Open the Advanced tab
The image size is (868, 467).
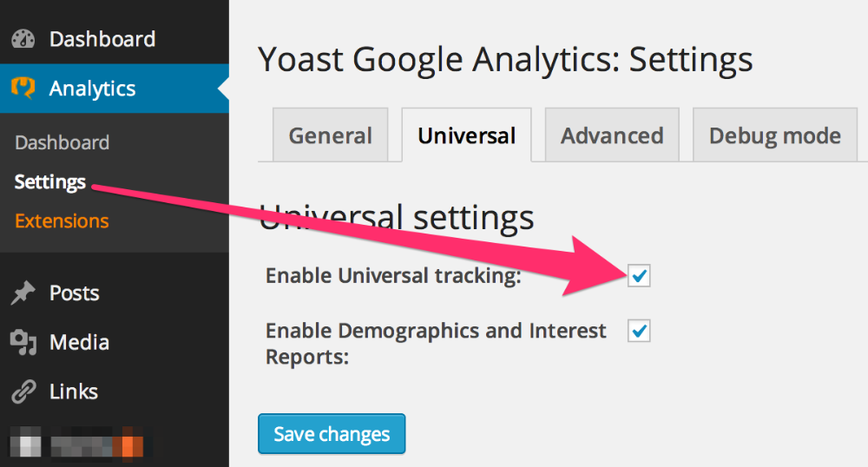click(x=612, y=135)
